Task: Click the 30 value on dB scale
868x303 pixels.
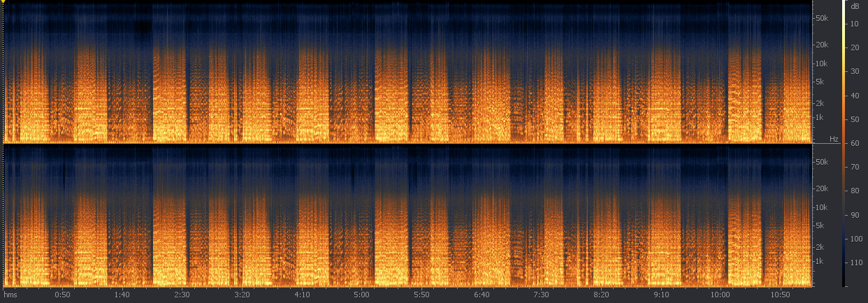Action: (854, 71)
